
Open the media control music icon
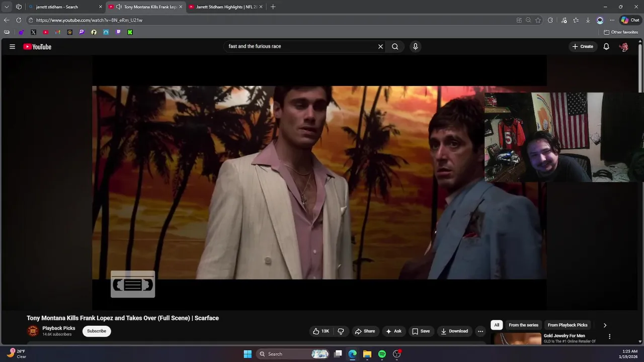click(564, 20)
